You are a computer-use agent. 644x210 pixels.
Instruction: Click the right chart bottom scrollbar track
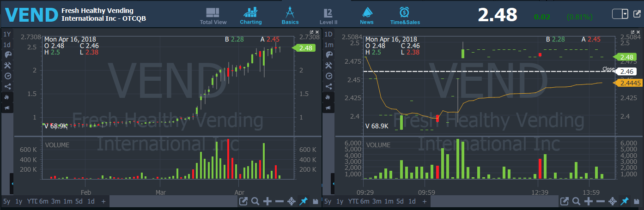pyautogui.click(x=495, y=201)
